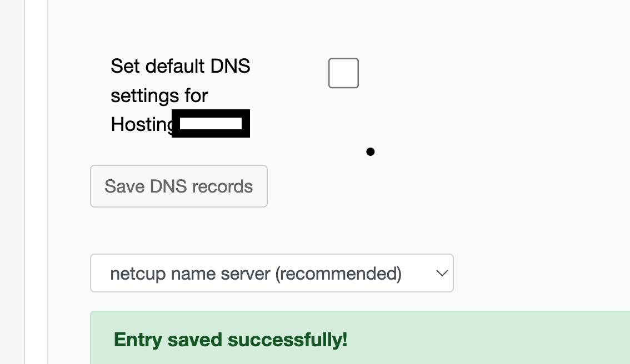Click the white vertical strip at left edge

pyautogui.click(x=36, y=182)
